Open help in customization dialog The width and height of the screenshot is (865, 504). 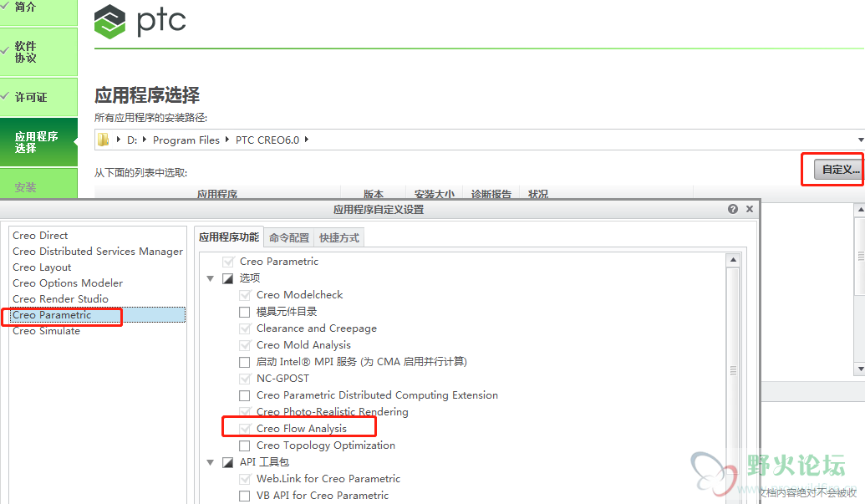click(x=733, y=209)
